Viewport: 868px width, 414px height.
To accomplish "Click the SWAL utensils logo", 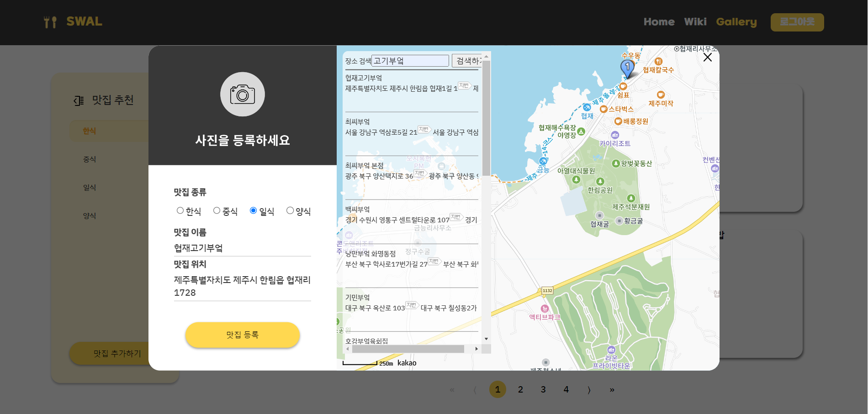I will pyautogui.click(x=50, y=21).
